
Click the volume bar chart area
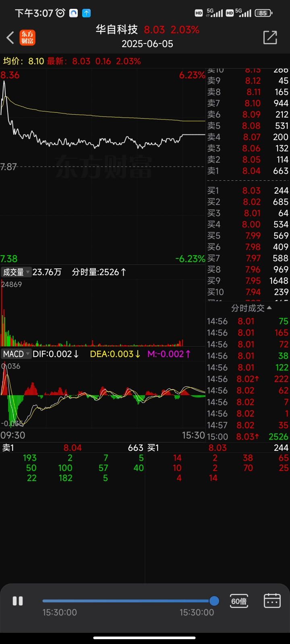103,313
